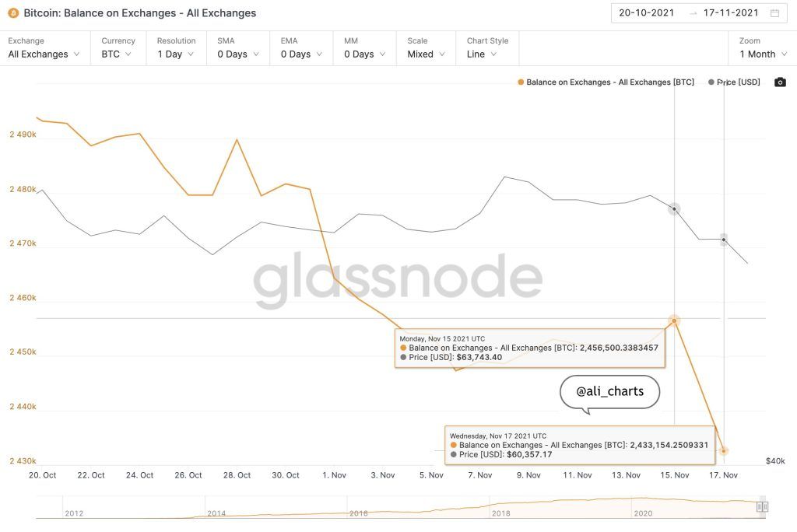Edit the end date 17-11-2021 field
Viewport: 797px width, 532px height.
731,13
